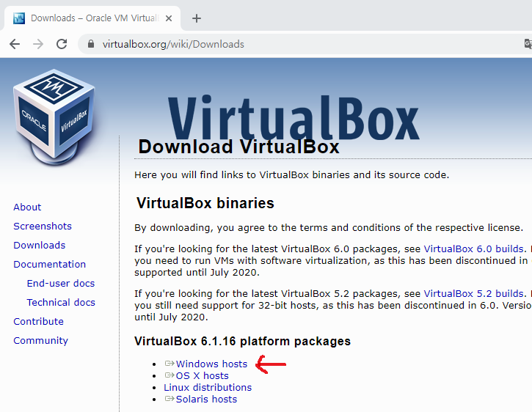Viewport: 532px width, 412px height.
Task: Click the Download VirtualBox page heading
Action: [x=239, y=147]
